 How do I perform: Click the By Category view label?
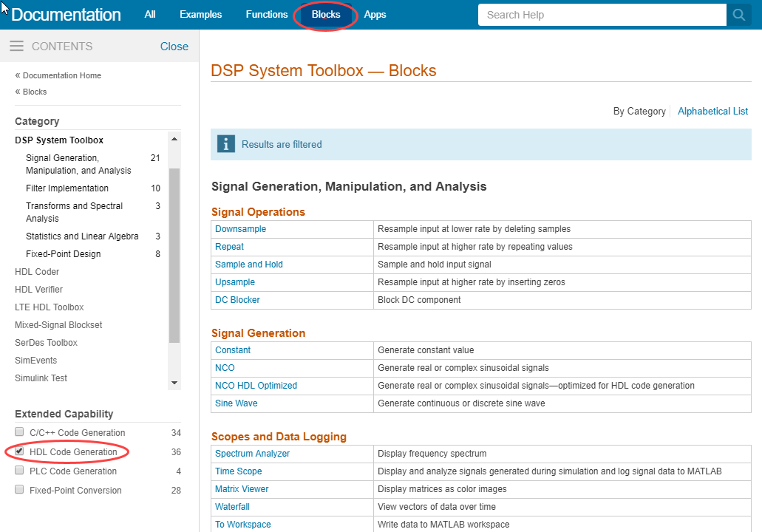point(639,112)
